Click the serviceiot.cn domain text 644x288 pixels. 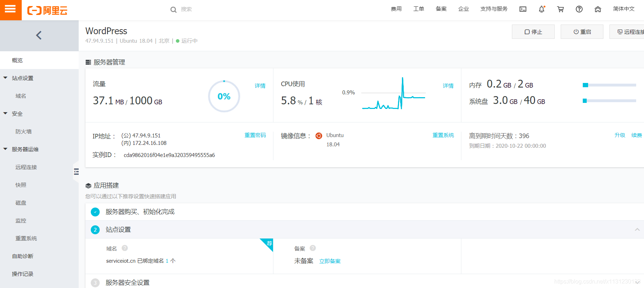pyautogui.click(x=121, y=261)
